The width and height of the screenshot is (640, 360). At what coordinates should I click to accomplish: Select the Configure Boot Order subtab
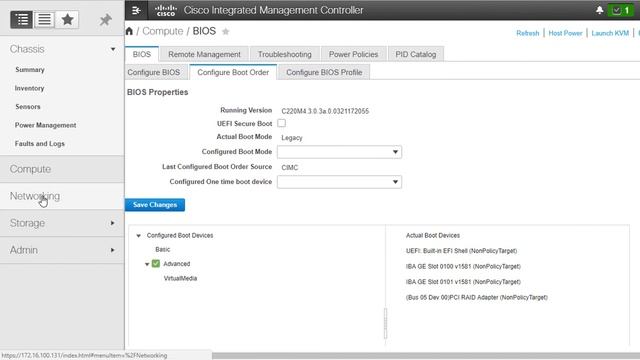click(233, 72)
